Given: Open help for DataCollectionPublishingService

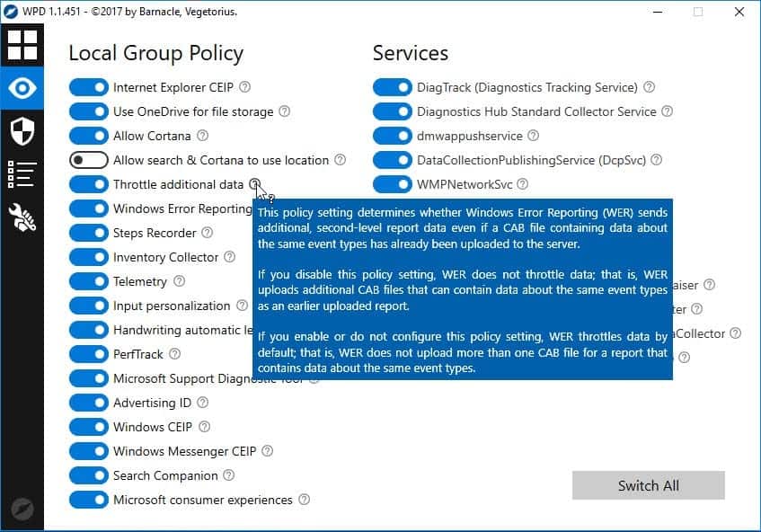Looking at the screenshot, I should pyautogui.click(x=659, y=160).
